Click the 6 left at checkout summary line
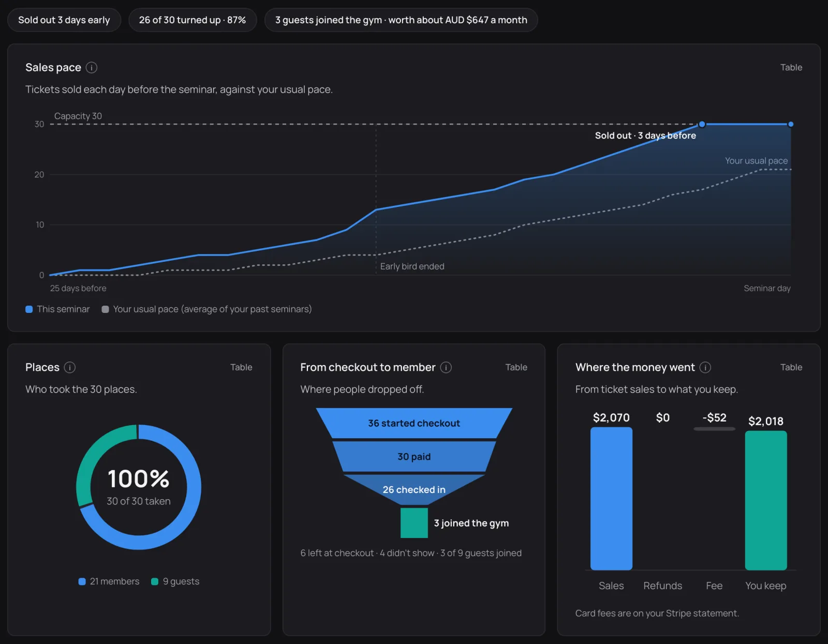 coord(411,553)
